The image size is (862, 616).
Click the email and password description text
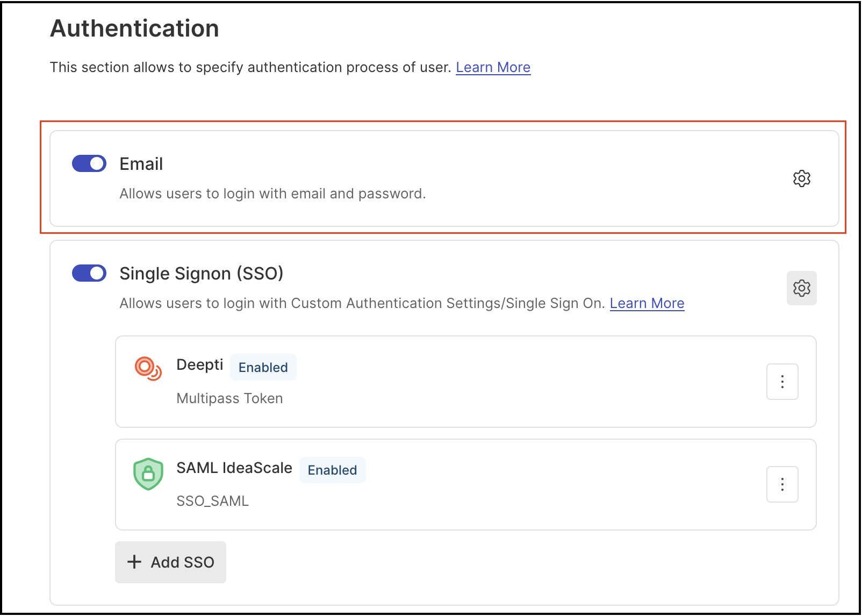(x=272, y=194)
